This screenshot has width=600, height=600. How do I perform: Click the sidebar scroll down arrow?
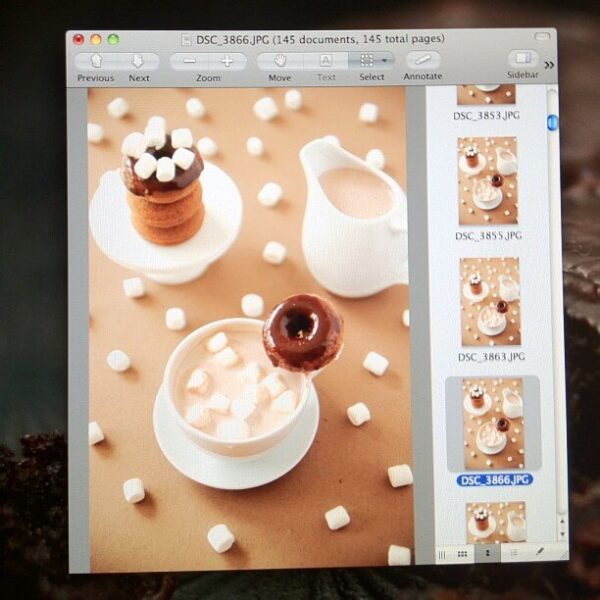(562, 534)
